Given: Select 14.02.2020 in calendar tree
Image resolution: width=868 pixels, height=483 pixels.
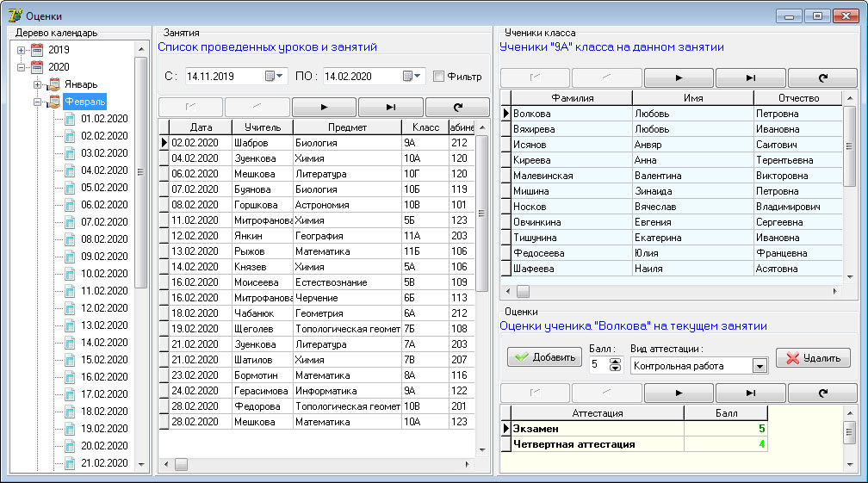Looking at the screenshot, I should point(103,343).
